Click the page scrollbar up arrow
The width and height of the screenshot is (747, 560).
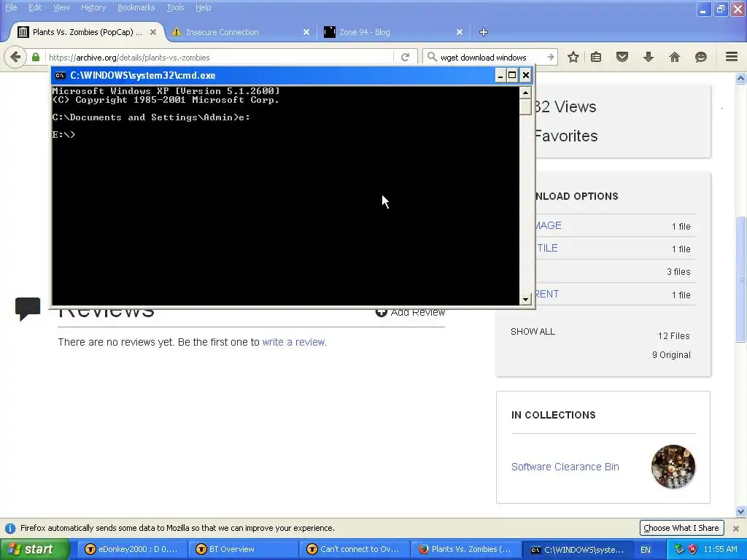(741, 78)
